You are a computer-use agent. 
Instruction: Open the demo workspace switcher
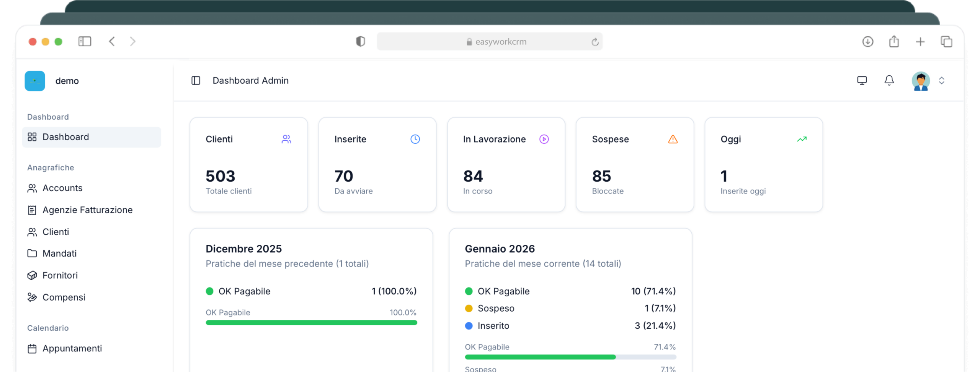[54, 81]
